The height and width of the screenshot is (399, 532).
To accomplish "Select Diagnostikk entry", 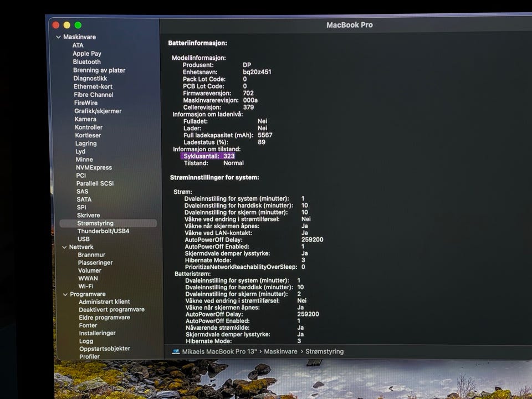I will (x=90, y=78).
